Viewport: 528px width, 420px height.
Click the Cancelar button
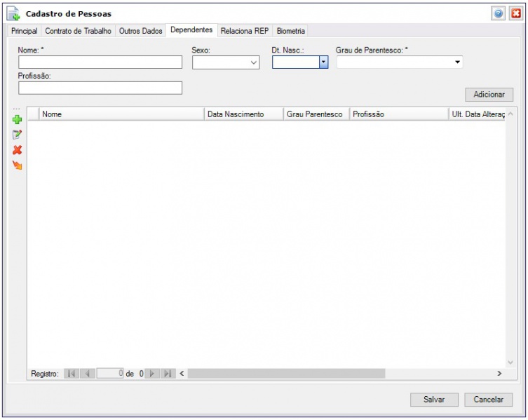point(488,400)
